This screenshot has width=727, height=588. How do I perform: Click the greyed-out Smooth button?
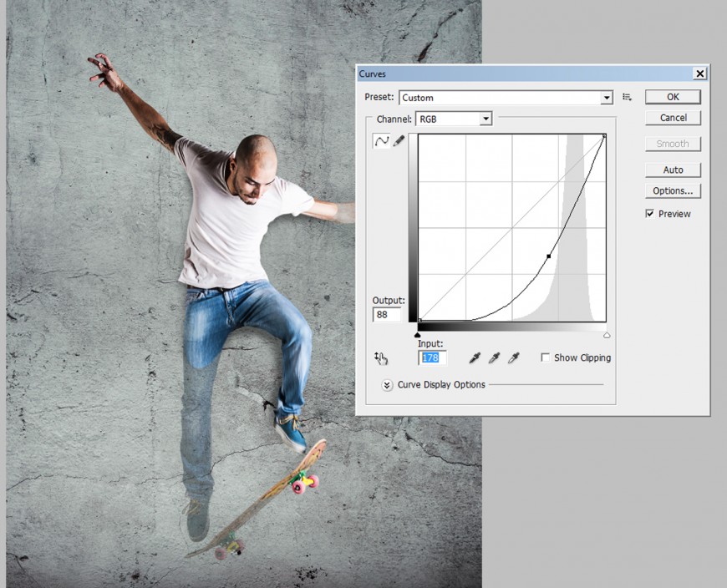pos(673,144)
